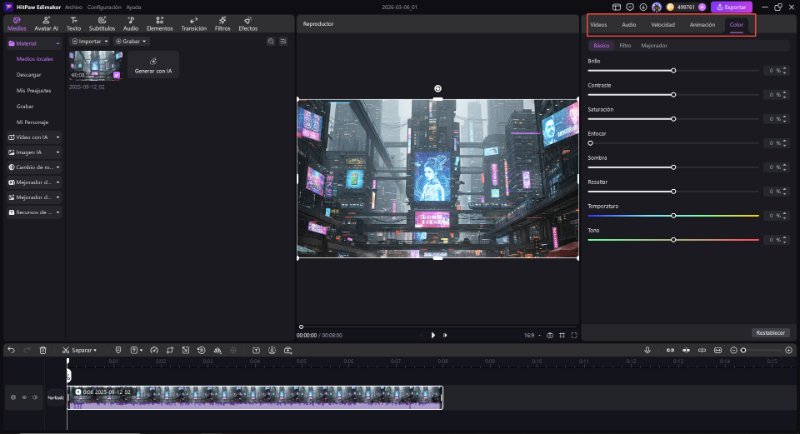Screen dimensions: 800x434
Task: Open the Transición panel
Action: 194,24
